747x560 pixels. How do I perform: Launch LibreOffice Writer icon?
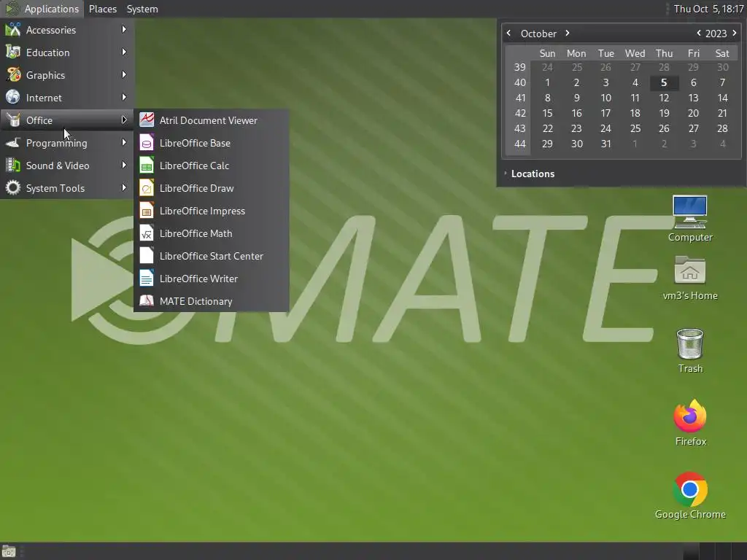tap(146, 279)
